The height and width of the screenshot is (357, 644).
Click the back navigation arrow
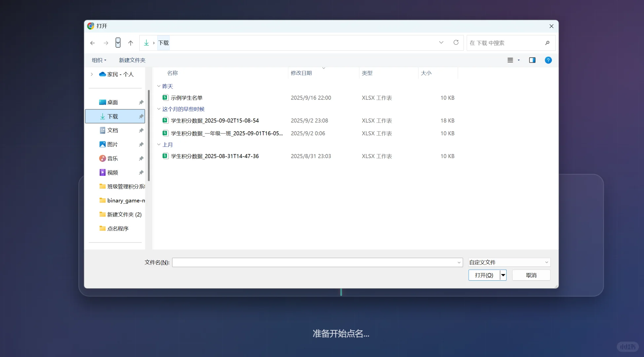point(92,43)
